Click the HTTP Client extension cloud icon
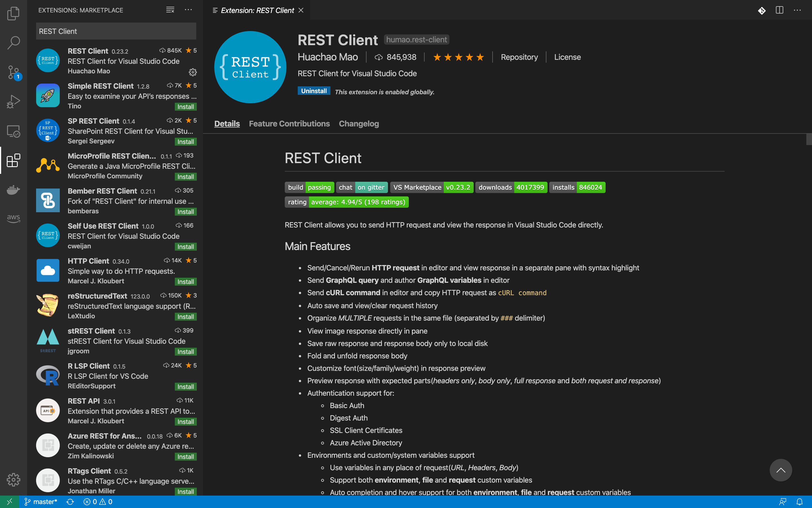 (48, 270)
